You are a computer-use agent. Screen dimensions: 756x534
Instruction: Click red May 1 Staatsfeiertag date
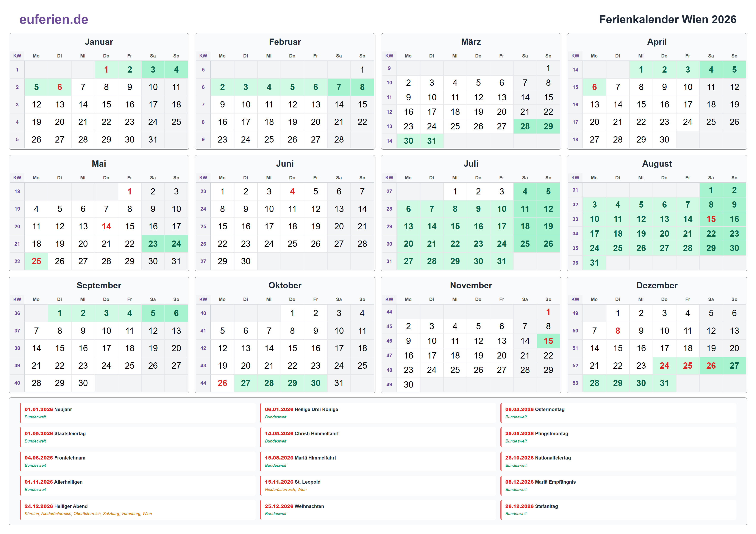point(129,191)
